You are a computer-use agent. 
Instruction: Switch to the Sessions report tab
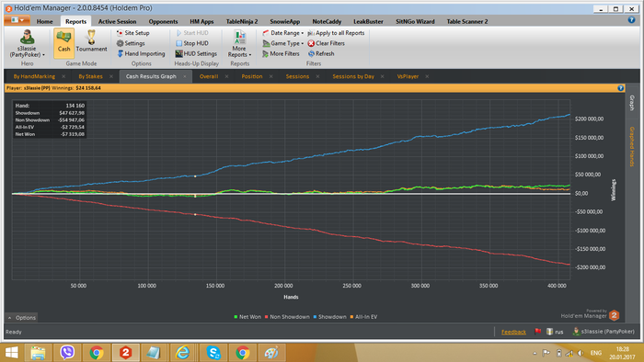pos(297,76)
